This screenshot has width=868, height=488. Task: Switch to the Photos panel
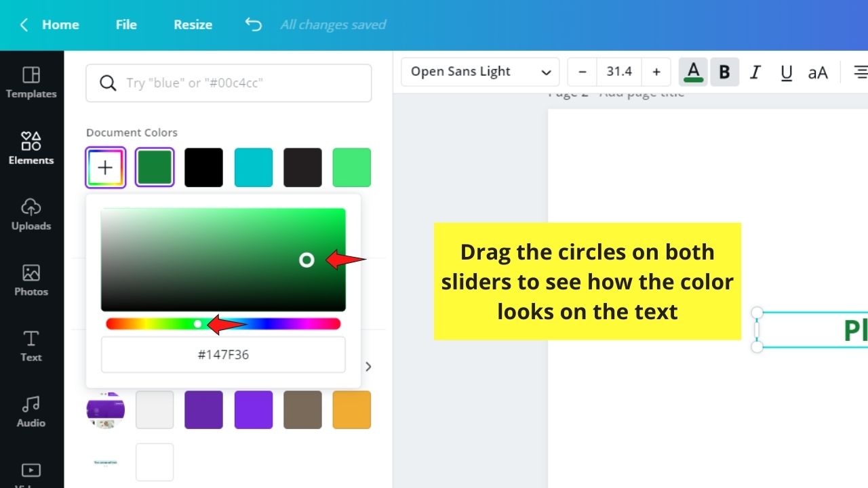coord(31,279)
